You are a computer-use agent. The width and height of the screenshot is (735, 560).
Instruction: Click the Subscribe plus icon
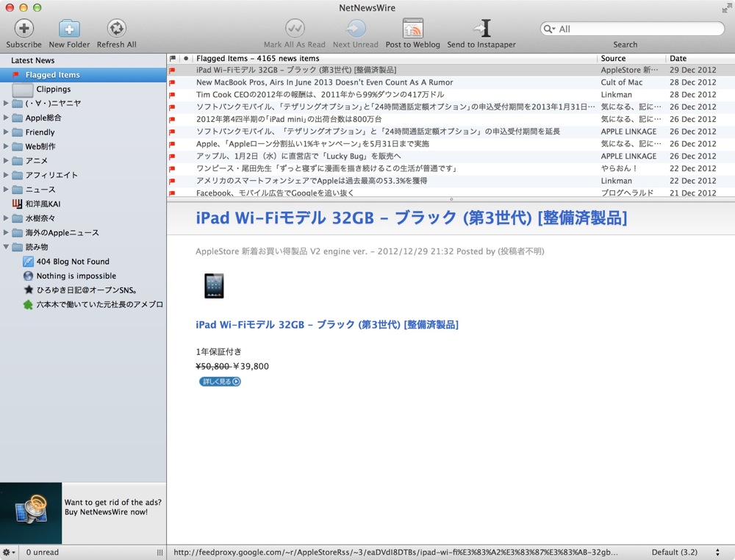click(24, 29)
